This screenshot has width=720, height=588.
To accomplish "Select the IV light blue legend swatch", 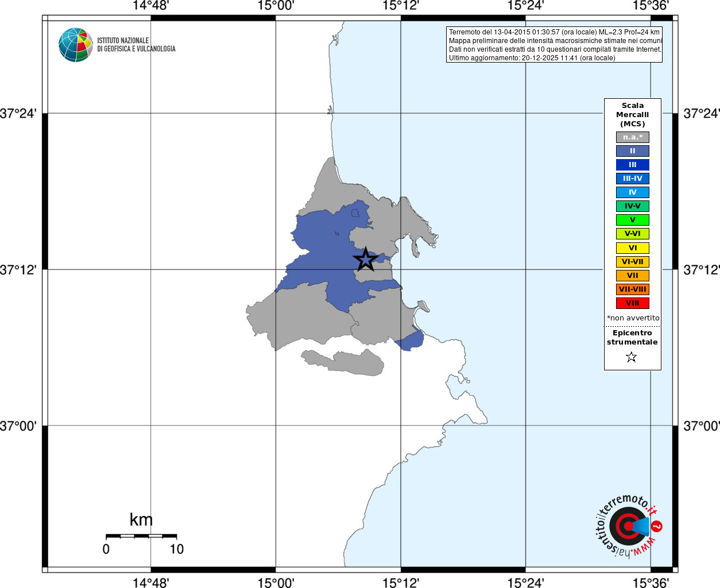I will [x=632, y=192].
